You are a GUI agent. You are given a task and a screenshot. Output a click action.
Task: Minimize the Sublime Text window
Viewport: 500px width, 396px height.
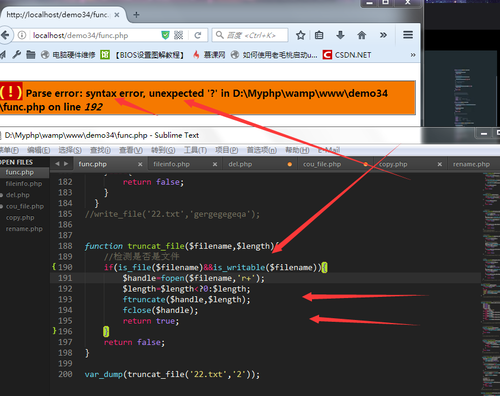(x=484, y=134)
